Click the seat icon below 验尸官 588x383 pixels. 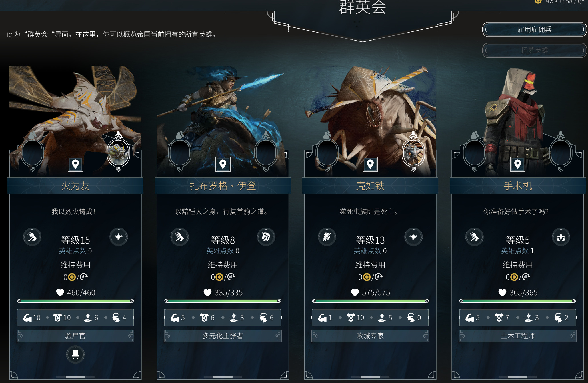pyautogui.click(x=75, y=354)
